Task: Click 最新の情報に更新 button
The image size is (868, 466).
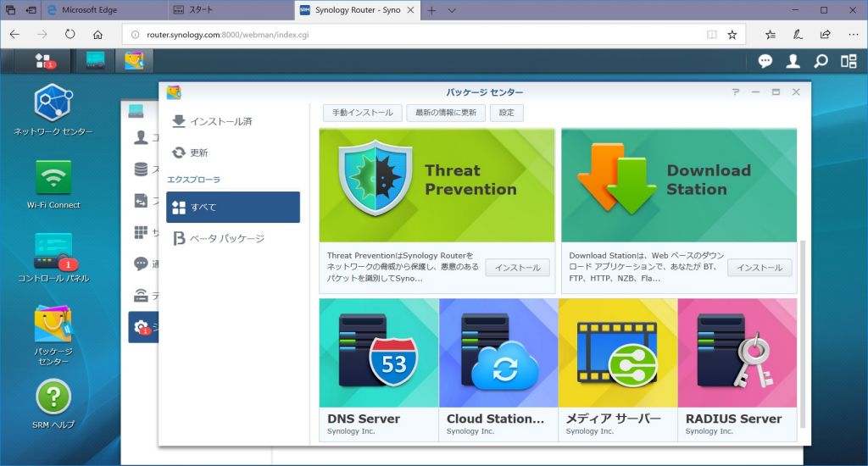Action: [x=446, y=113]
